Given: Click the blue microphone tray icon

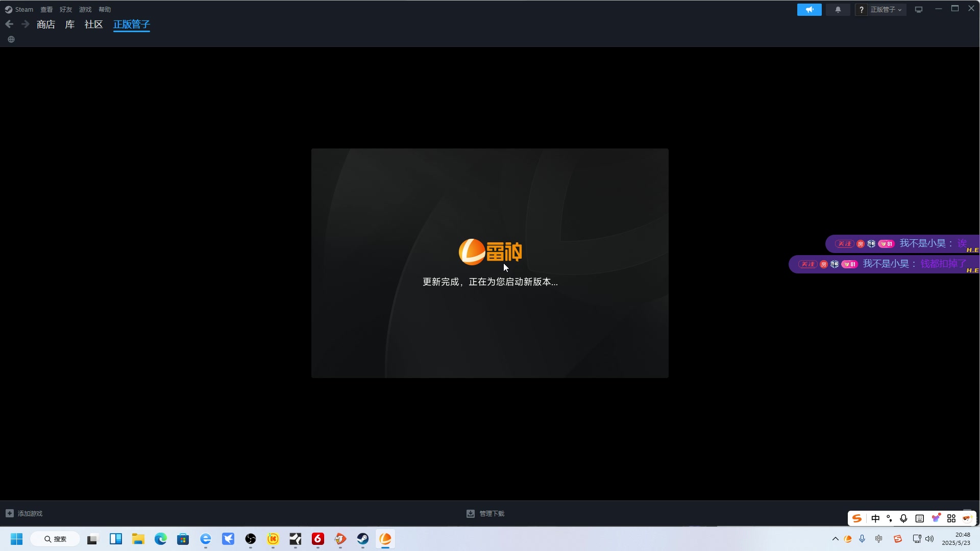Looking at the screenshot, I should pyautogui.click(x=862, y=539).
